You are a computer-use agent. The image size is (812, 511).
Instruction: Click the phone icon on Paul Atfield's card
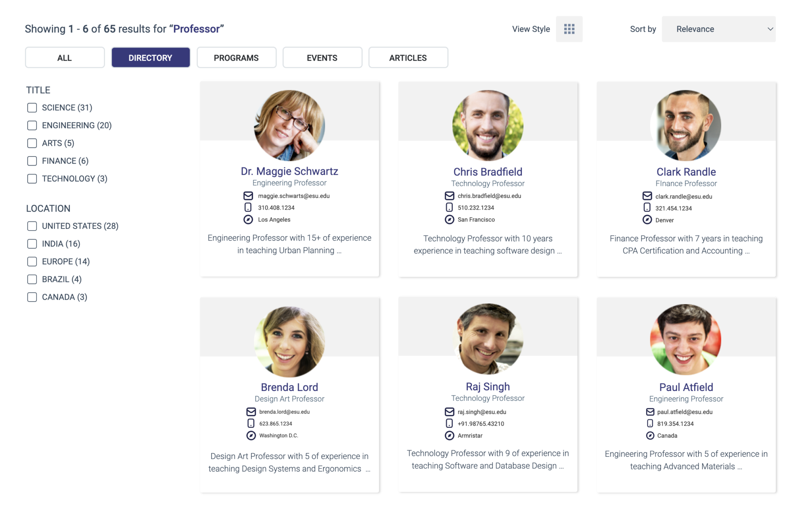[x=650, y=423]
